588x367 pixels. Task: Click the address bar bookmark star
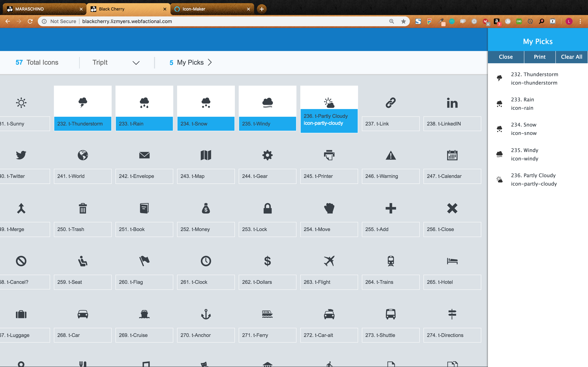click(404, 21)
